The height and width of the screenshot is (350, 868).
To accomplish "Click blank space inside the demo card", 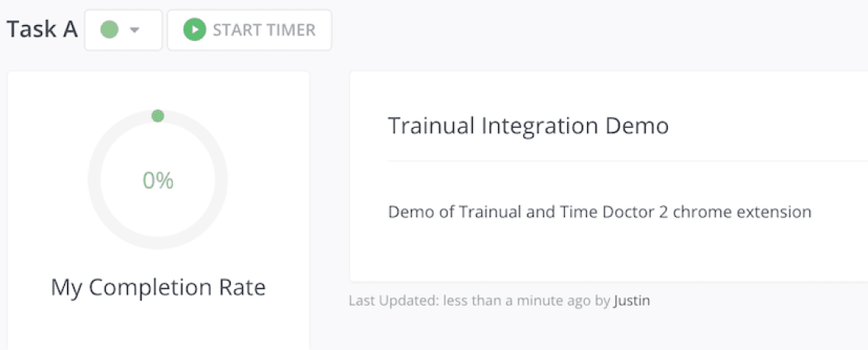I will point(609,251).
